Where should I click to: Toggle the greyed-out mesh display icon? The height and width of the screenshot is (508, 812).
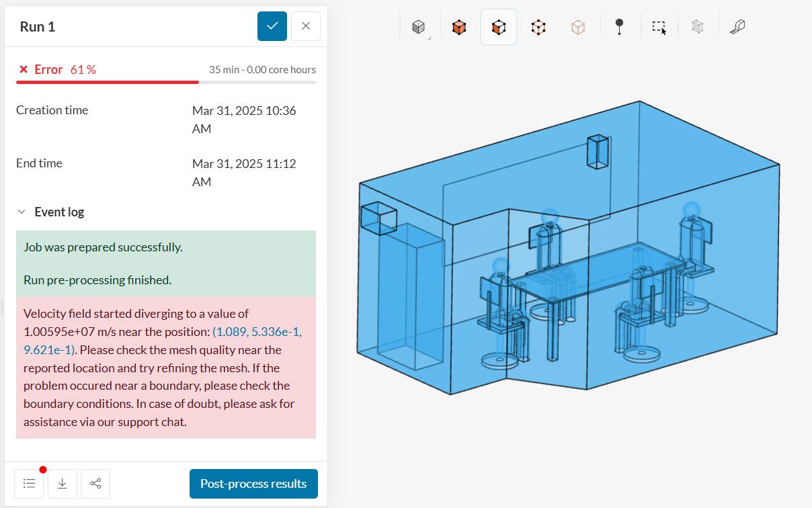(698, 27)
